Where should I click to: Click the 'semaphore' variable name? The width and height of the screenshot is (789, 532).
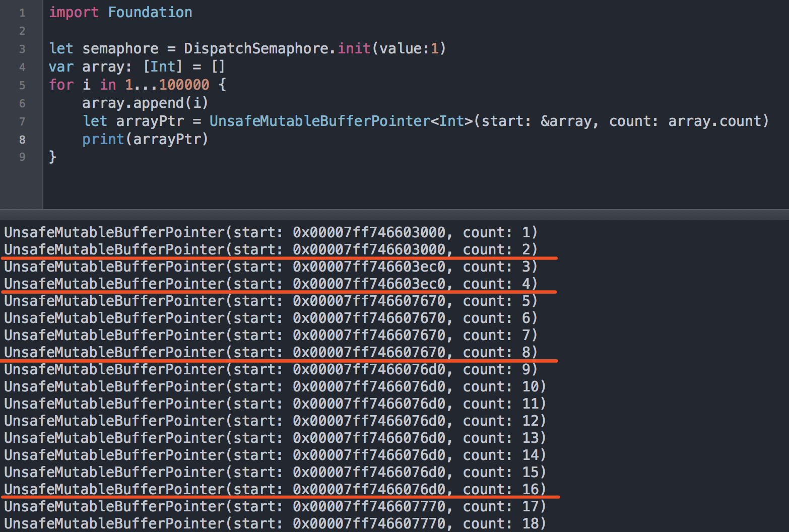coord(120,48)
